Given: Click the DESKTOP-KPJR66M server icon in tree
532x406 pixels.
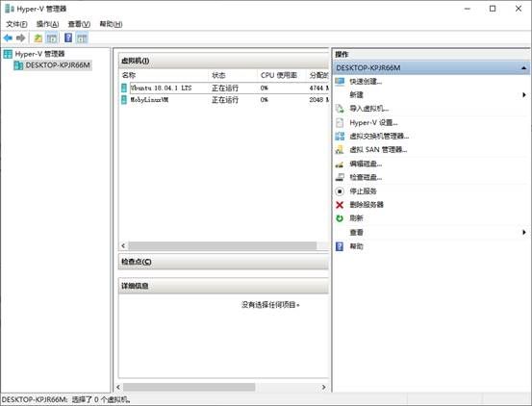Looking at the screenshot, I should (18, 65).
